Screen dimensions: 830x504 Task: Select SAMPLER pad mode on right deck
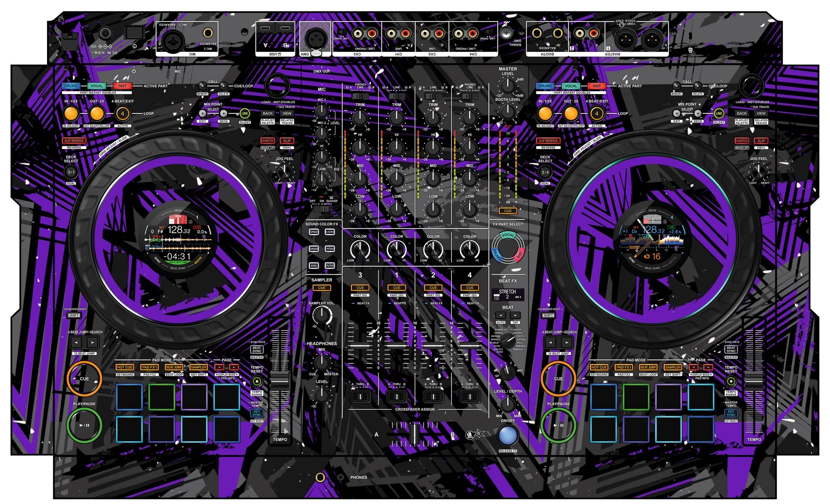click(x=673, y=367)
